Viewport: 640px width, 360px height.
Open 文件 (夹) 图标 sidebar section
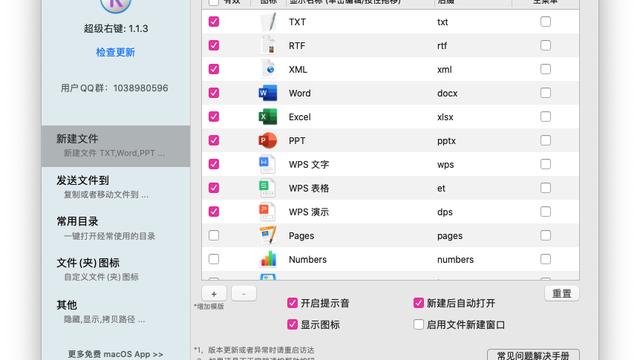116,270
